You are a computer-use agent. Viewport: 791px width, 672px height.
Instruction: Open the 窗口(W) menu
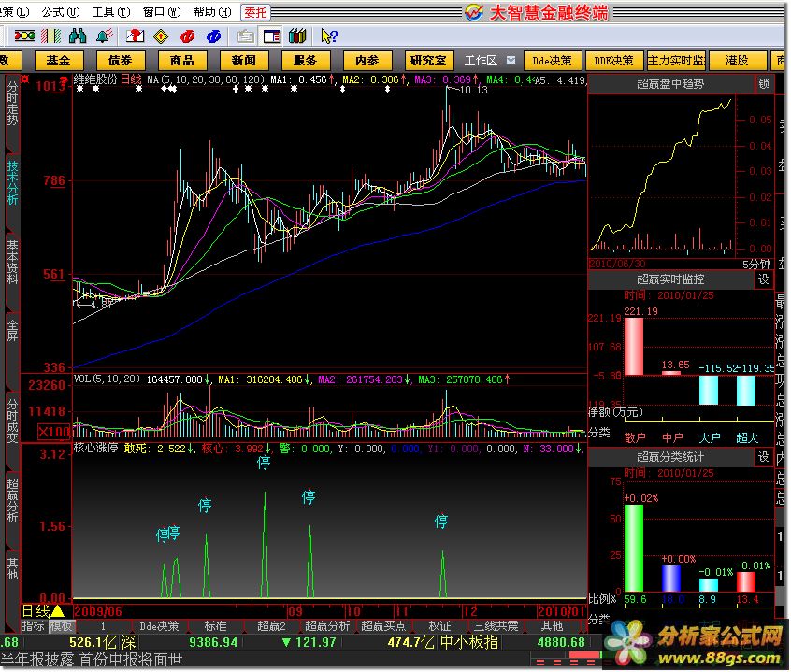162,11
